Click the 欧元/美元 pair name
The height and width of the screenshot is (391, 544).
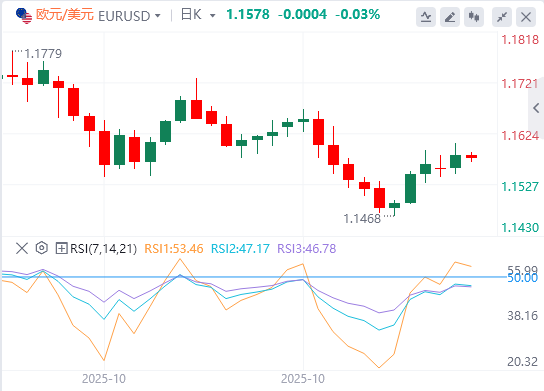click(x=65, y=15)
